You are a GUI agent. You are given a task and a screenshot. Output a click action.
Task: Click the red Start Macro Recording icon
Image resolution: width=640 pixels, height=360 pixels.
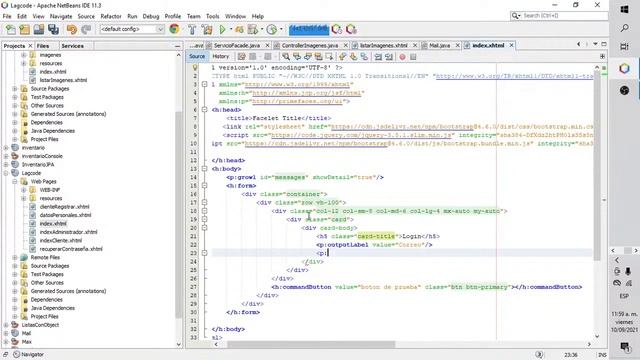[x=402, y=57]
